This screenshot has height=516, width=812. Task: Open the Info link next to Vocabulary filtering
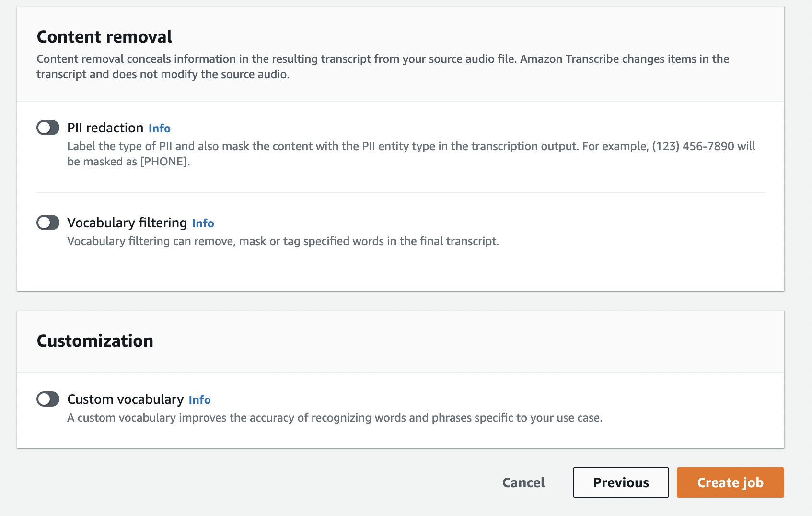(203, 223)
